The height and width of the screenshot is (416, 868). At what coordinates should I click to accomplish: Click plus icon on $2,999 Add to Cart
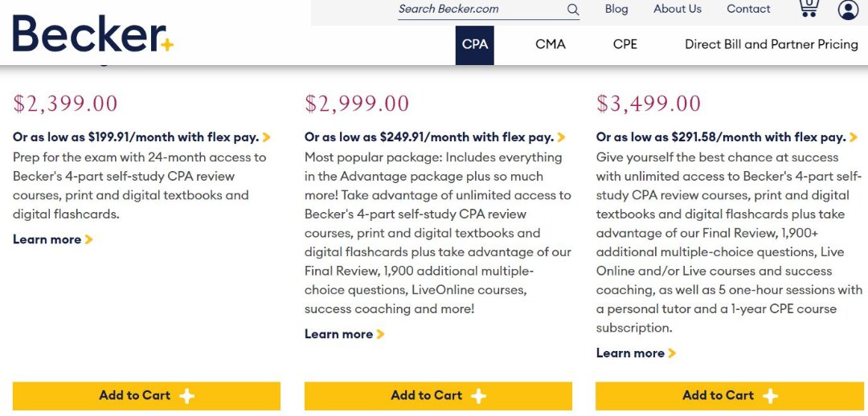pyautogui.click(x=478, y=396)
